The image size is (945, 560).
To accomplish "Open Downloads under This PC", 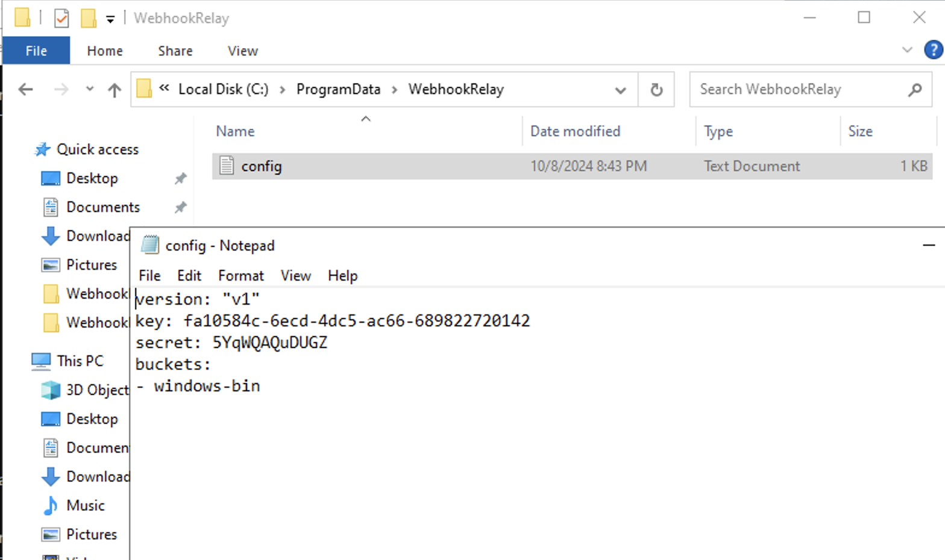I will [98, 477].
